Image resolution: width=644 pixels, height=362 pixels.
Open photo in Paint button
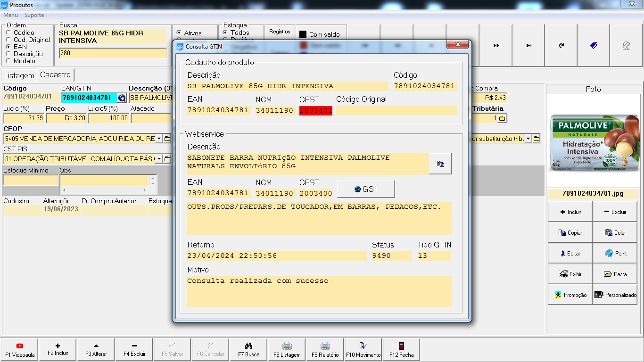pos(615,254)
